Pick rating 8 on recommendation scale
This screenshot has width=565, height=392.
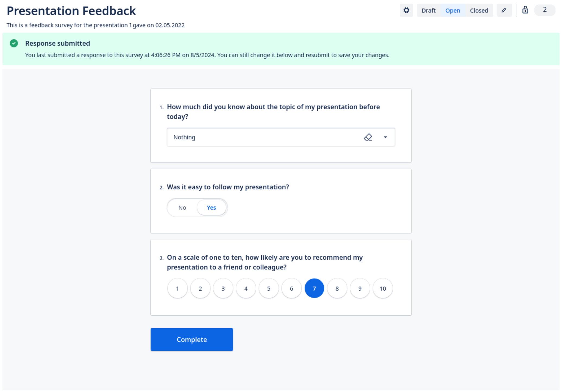click(x=337, y=288)
